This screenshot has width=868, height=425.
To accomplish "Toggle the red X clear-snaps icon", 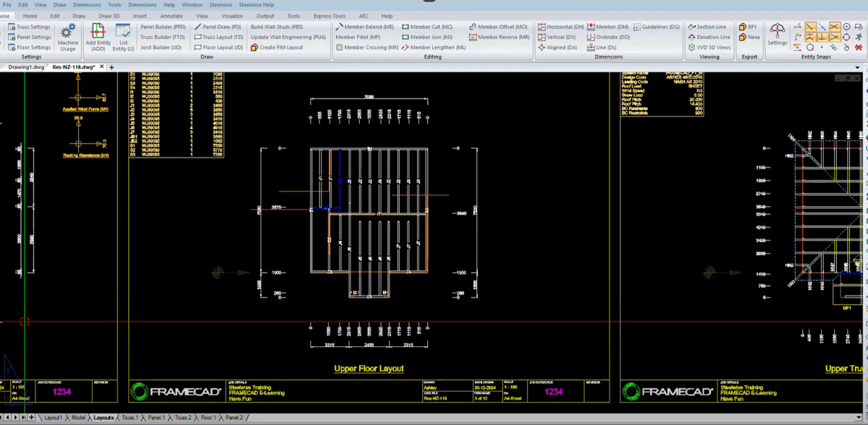I will [x=859, y=48].
